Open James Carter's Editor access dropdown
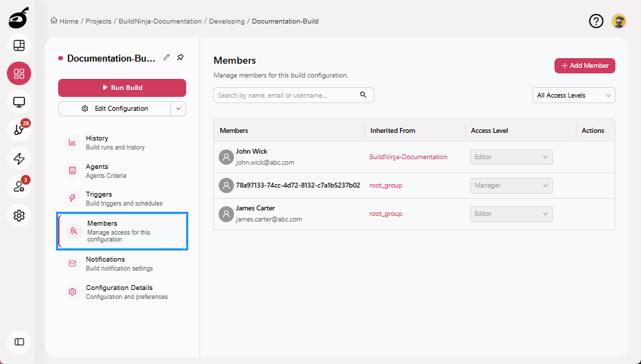Screen dimensions: 641x364 [512, 214]
